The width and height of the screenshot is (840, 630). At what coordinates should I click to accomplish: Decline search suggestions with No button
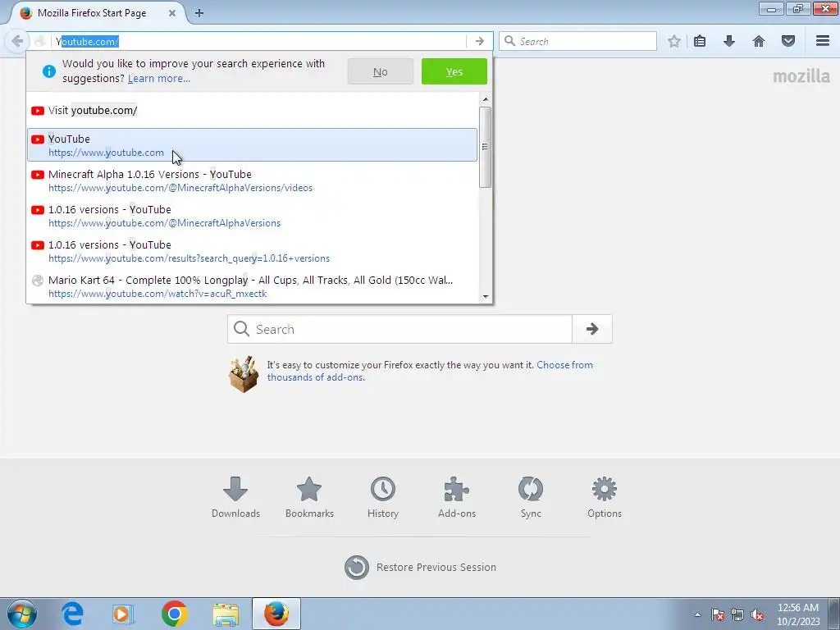coord(381,72)
